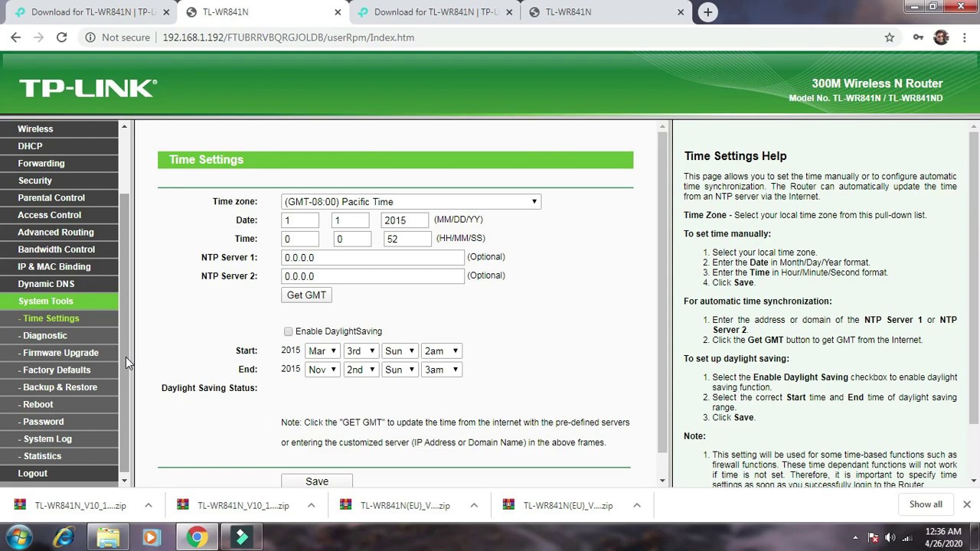Open green app icon in taskbar
This screenshot has height=551, width=980.
[241, 537]
